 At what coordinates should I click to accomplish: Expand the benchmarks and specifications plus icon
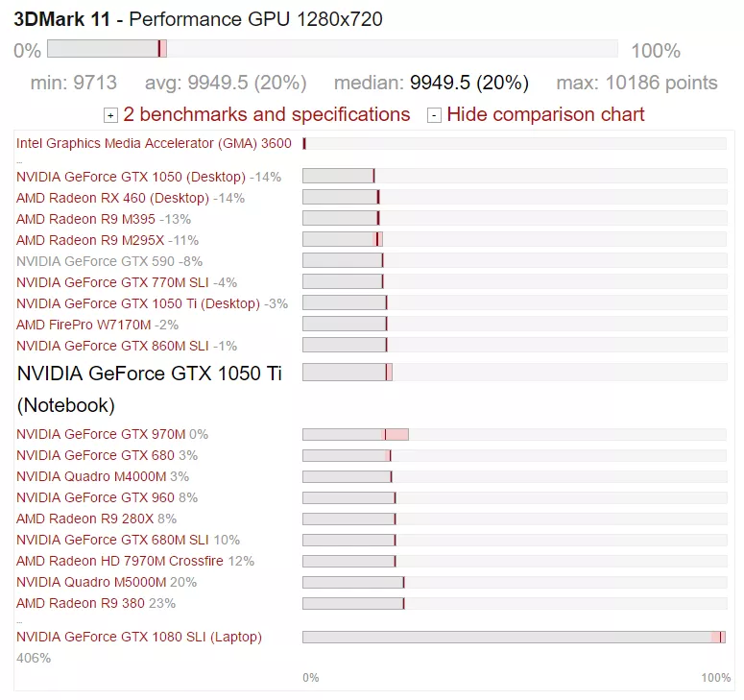point(110,116)
